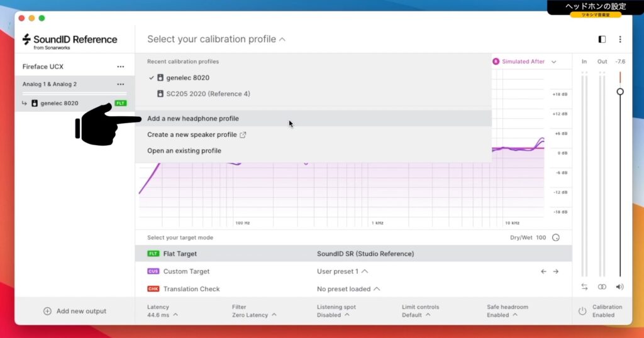The height and width of the screenshot is (338, 644).
Task: Swap channels using the arrows icon
Action: pyautogui.click(x=584, y=287)
